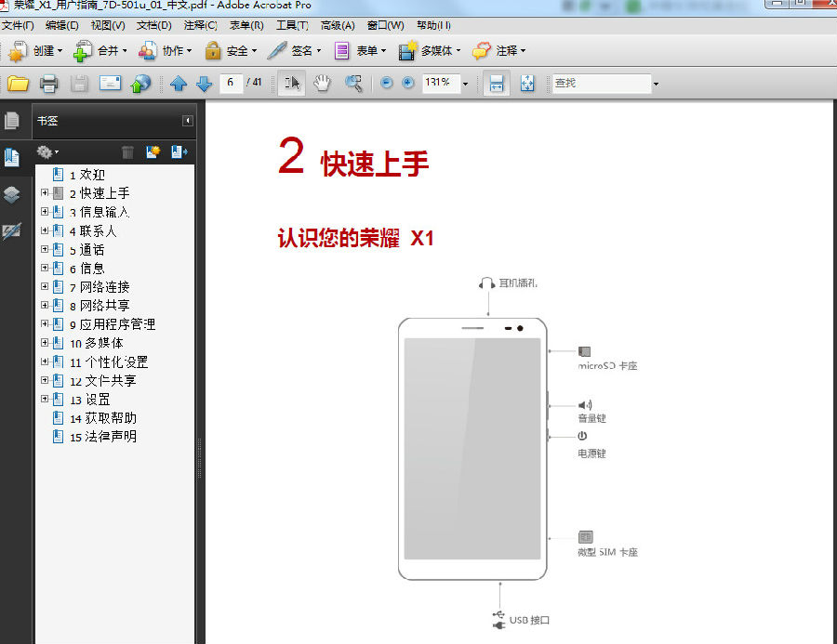Click the delete bookmark trash icon

click(x=127, y=152)
